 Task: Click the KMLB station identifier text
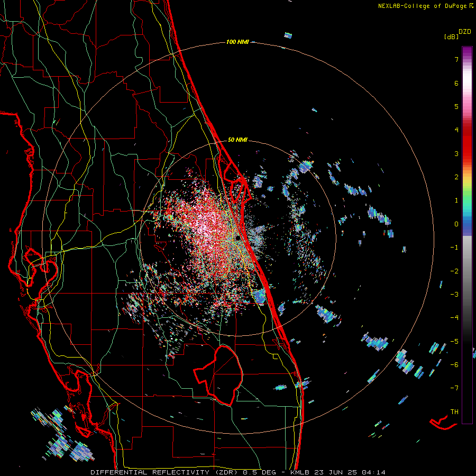coord(301,472)
